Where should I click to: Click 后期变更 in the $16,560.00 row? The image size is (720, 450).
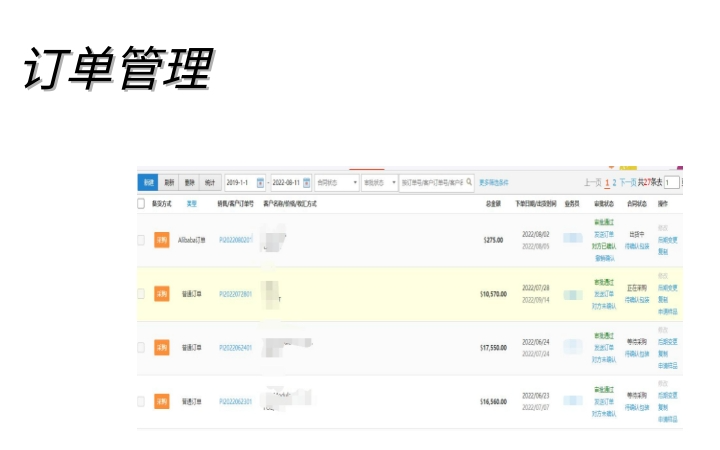pos(668,395)
